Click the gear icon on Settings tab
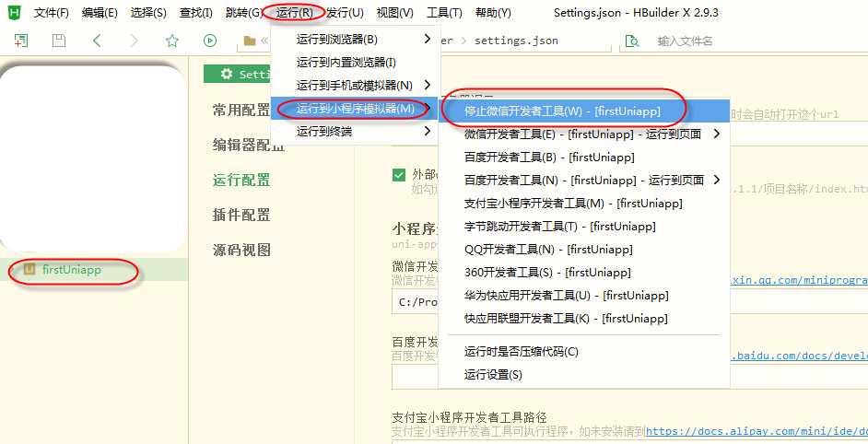Screen dimensions: 868x444 (227, 74)
